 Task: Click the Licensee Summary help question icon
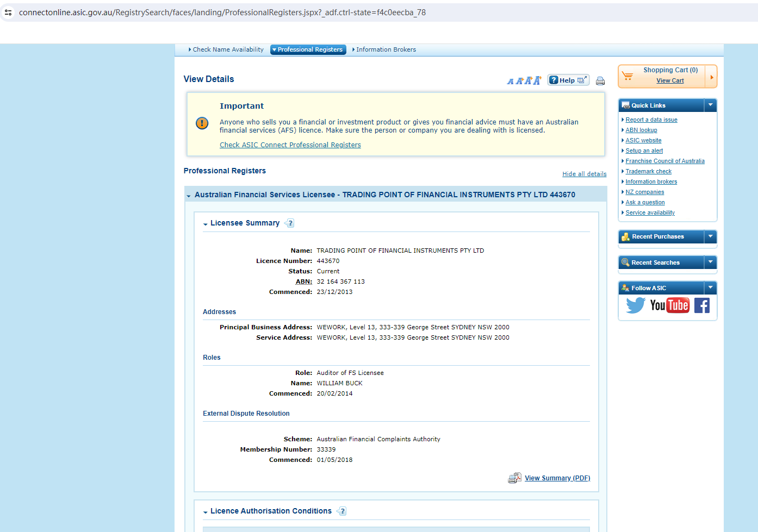(289, 223)
